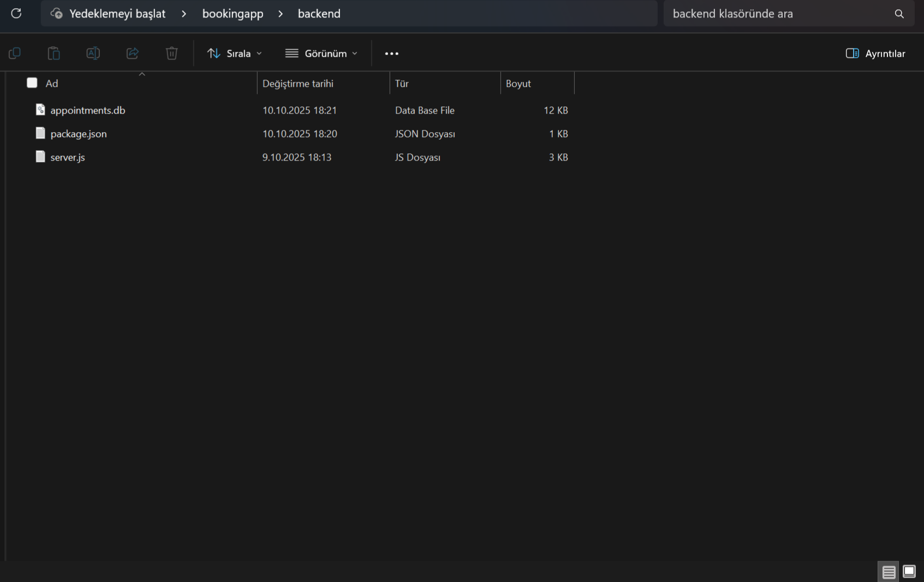This screenshot has width=924, height=582.
Task: Expand chevron after bookingapp breadcrumb
Action: 281,14
